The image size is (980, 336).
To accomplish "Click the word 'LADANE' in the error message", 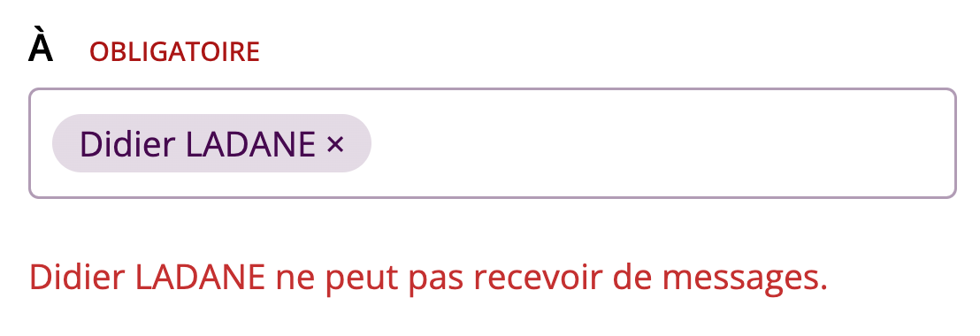I will [201, 278].
